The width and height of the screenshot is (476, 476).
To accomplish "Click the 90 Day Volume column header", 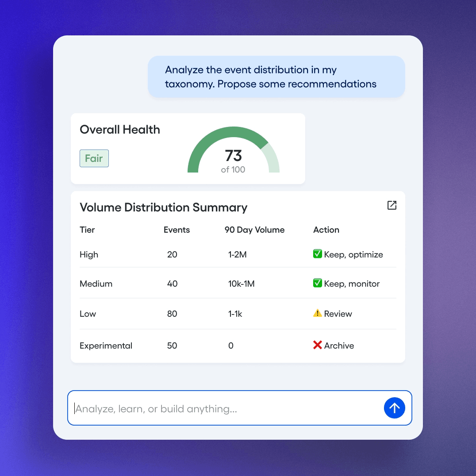I will click(x=254, y=230).
